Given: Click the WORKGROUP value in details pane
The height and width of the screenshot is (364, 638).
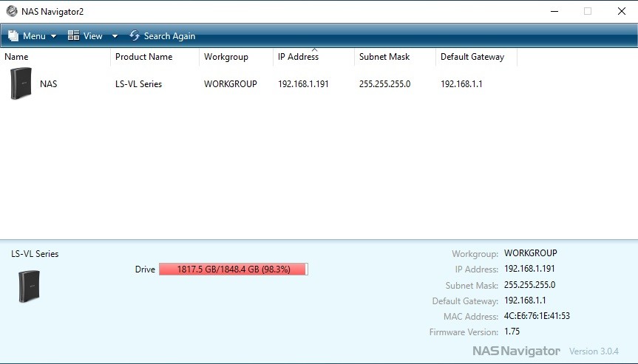Looking at the screenshot, I should [x=531, y=253].
